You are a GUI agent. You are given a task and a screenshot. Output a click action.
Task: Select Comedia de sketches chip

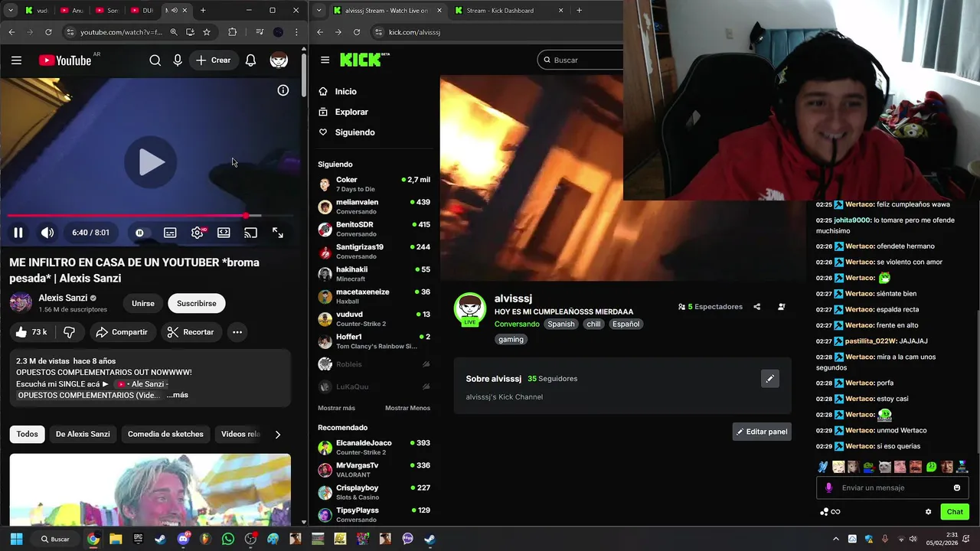pyautogui.click(x=165, y=434)
